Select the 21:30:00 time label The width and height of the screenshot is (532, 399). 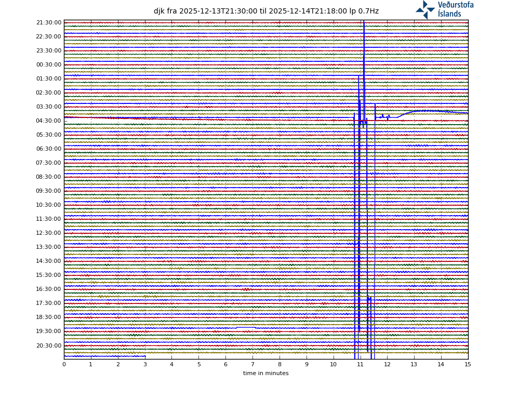pos(49,23)
